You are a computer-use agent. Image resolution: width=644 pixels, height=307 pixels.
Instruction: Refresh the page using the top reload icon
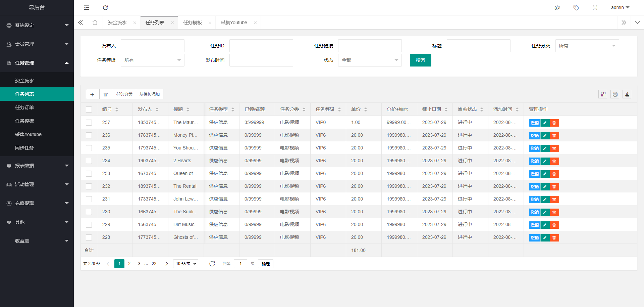tap(105, 8)
